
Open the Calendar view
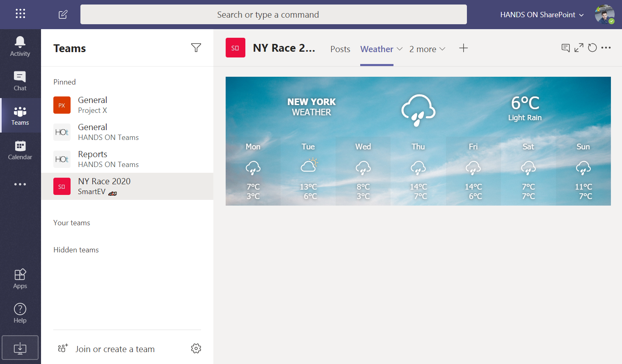click(20, 150)
